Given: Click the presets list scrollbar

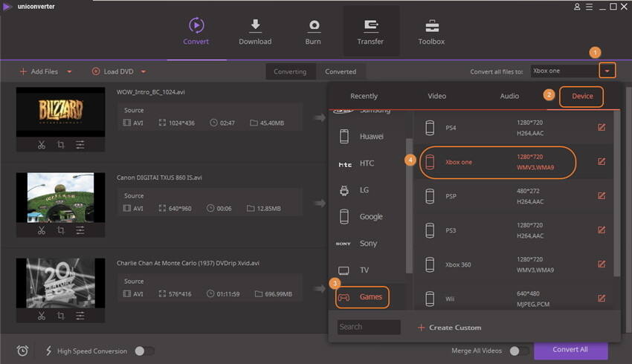Looking at the screenshot, I should click(616, 193).
